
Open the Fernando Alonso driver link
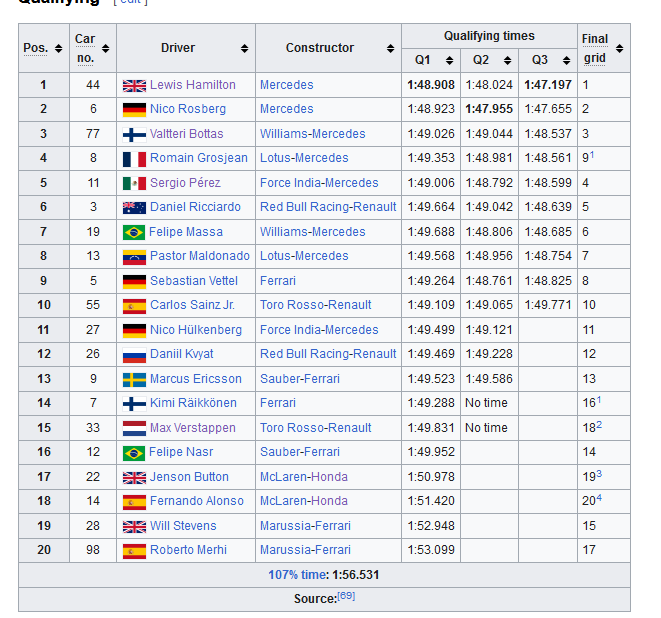pyautogui.click(x=197, y=500)
